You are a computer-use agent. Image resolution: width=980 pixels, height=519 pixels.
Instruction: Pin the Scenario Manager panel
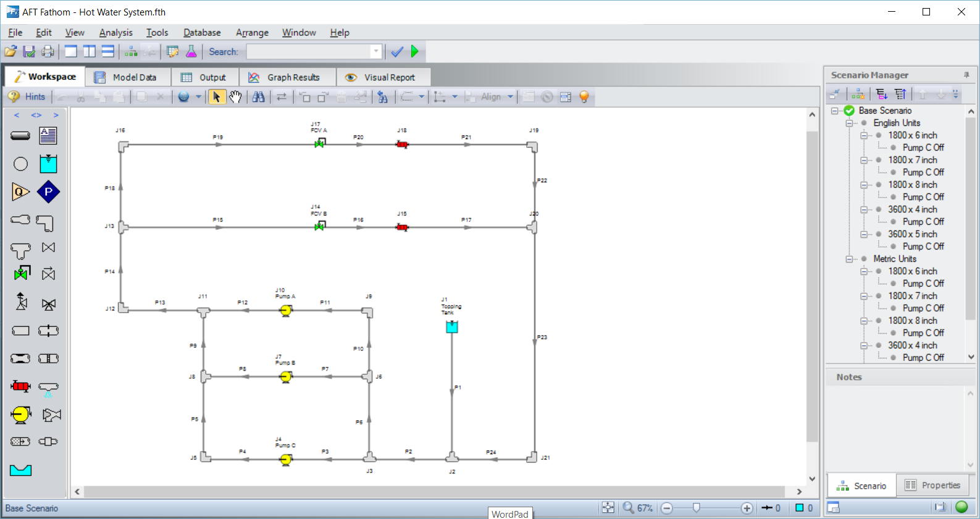click(x=966, y=75)
